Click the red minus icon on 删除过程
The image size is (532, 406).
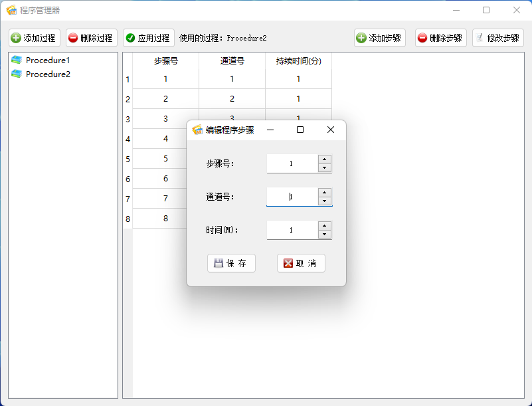pyautogui.click(x=73, y=38)
